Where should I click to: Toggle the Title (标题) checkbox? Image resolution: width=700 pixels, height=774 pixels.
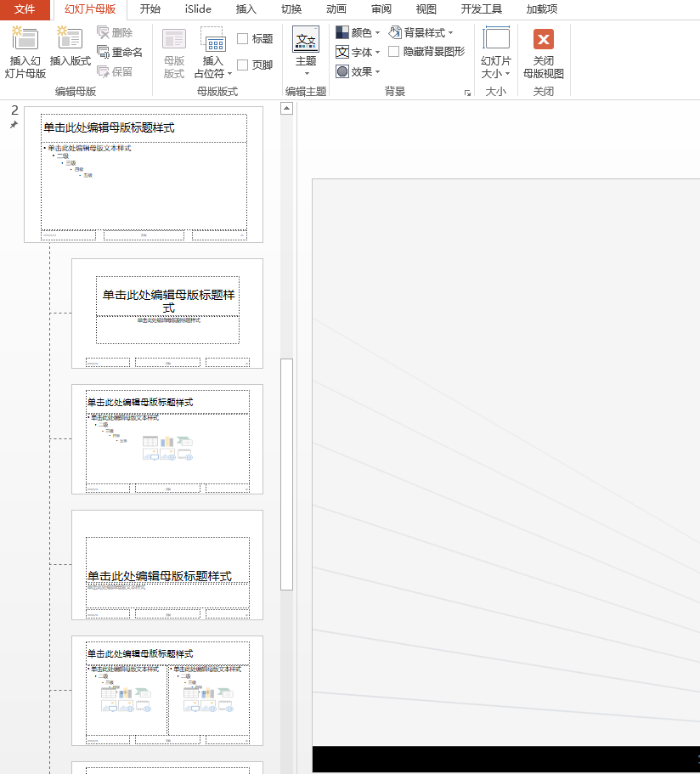coord(242,38)
